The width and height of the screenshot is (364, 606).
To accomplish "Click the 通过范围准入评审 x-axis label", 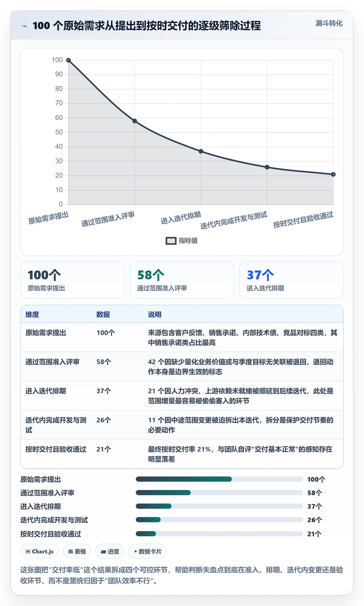I will (108, 219).
